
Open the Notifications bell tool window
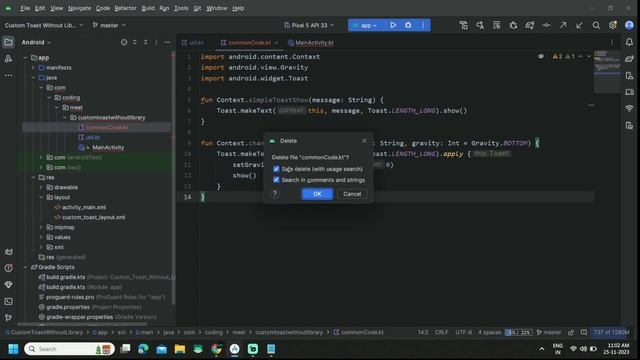tap(629, 42)
